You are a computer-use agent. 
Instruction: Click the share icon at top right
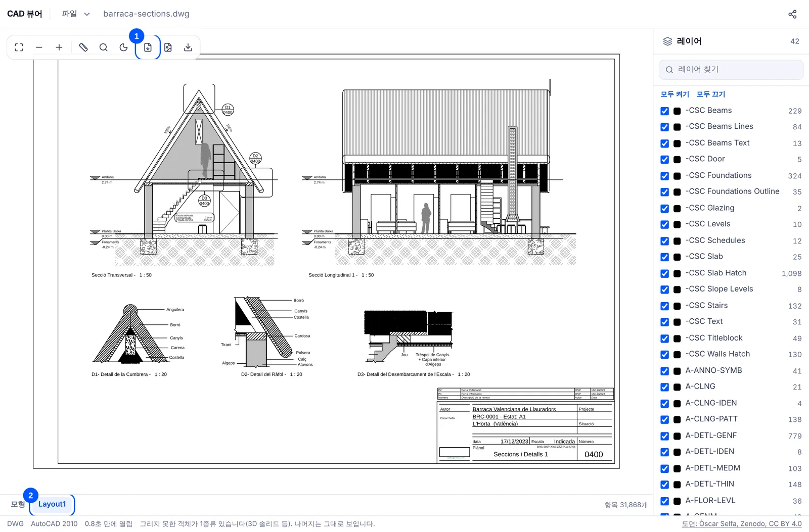792,14
